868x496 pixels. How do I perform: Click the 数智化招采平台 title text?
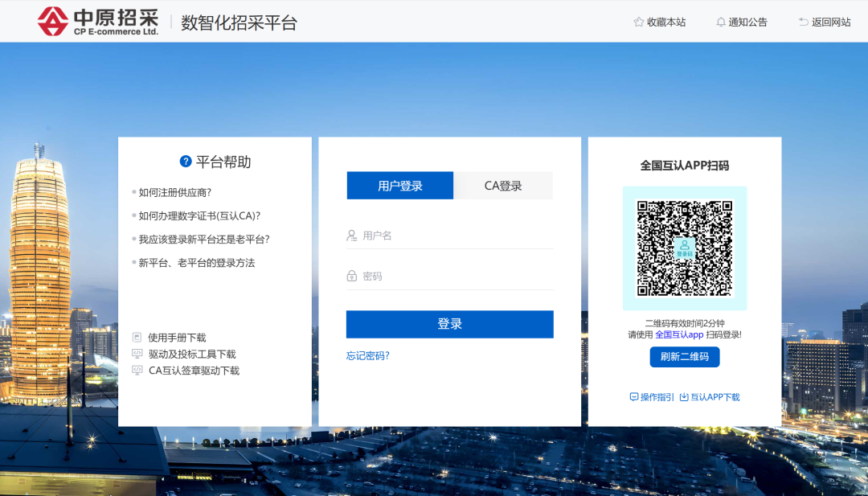click(x=240, y=23)
